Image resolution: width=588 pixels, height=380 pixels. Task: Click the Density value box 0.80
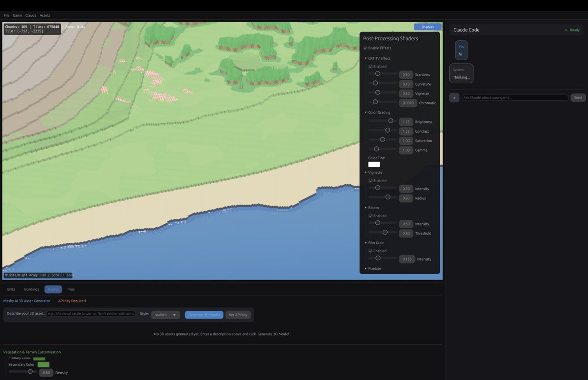[x=46, y=373]
